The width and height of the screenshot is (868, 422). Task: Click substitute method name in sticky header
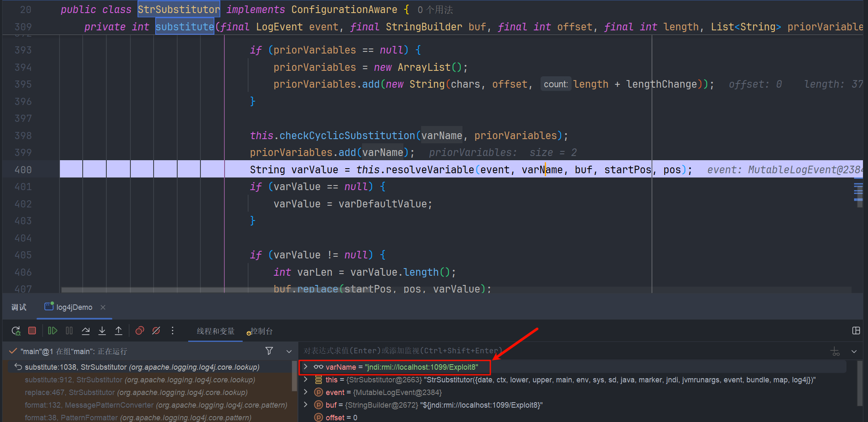pyautogui.click(x=185, y=27)
